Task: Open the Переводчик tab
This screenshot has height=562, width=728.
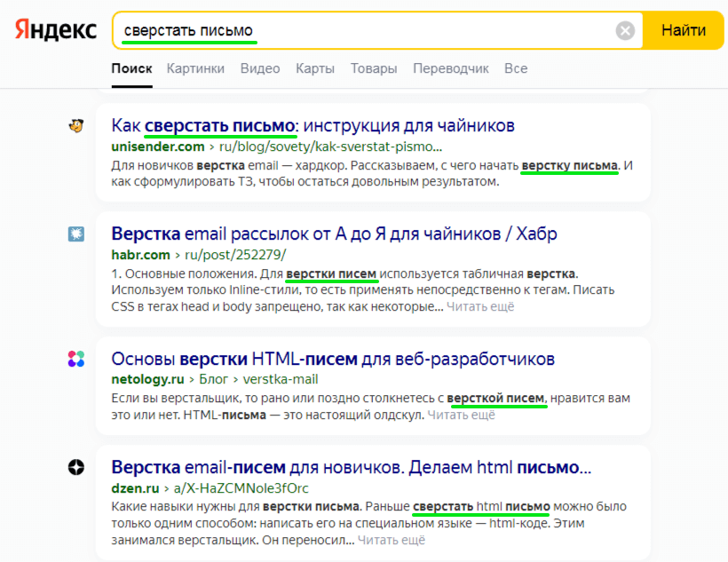Action: tap(451, 68)
